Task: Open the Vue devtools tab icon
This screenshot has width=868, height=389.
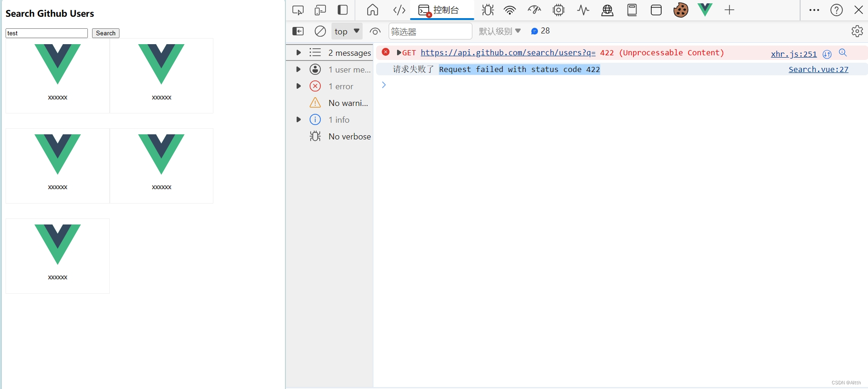Action: (705, 9)
